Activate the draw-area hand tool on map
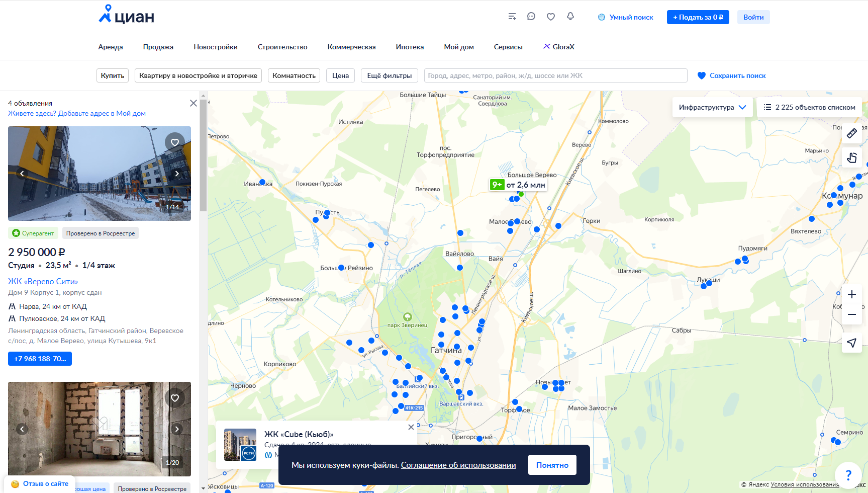Image resolution: width=868 pixels, height=493 pixels. pyautogui.click(x=852, y=157)
